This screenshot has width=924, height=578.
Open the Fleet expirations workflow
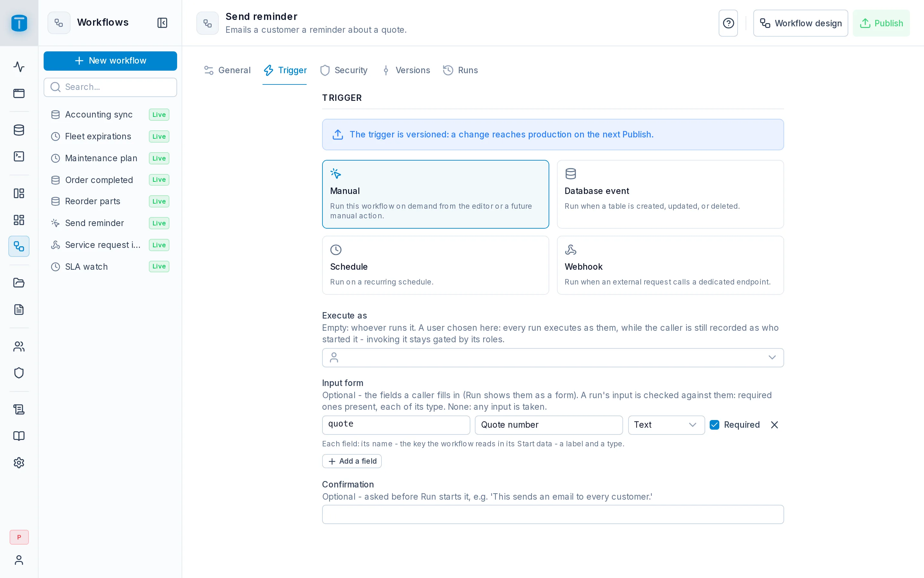click(x=110, y=136)
